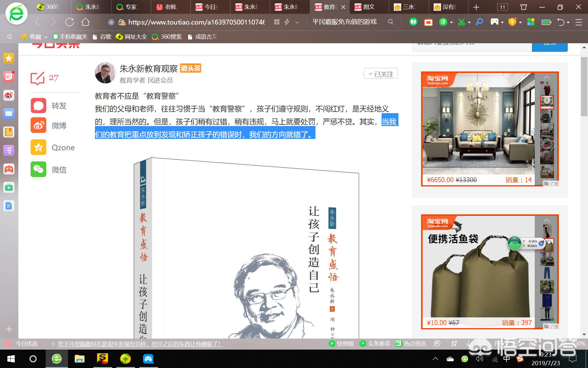Click the green 46% download progress ball

click(514, 243)
